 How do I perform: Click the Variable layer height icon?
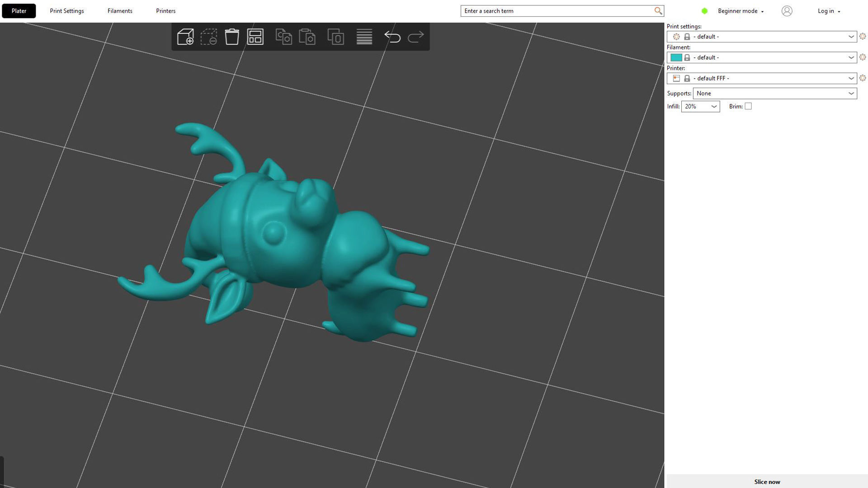click(364, 37)
